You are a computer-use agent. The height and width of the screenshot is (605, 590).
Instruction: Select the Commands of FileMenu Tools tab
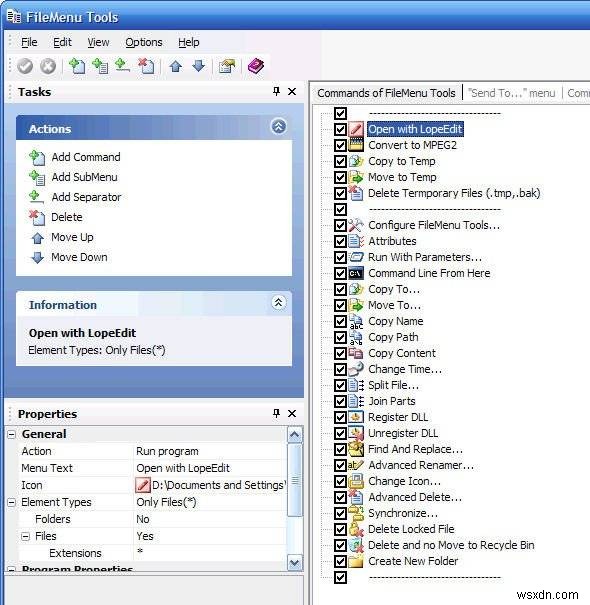tap(386, 93)
